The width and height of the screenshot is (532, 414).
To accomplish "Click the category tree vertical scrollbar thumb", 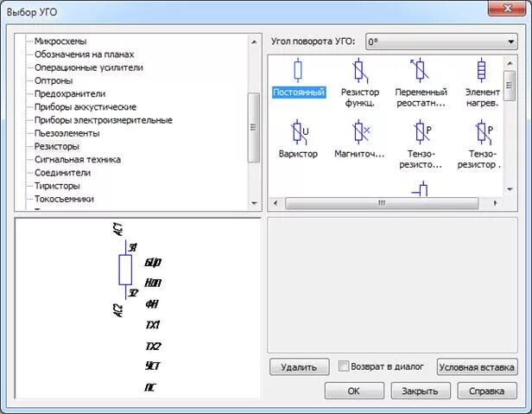I will click(254, 127).
